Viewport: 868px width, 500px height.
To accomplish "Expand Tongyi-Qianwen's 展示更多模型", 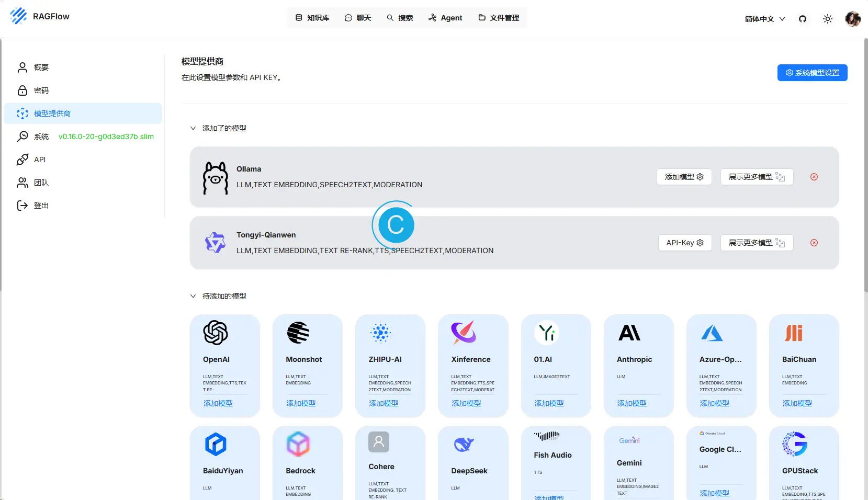I will pyautogui.click(x=757, y=243).
